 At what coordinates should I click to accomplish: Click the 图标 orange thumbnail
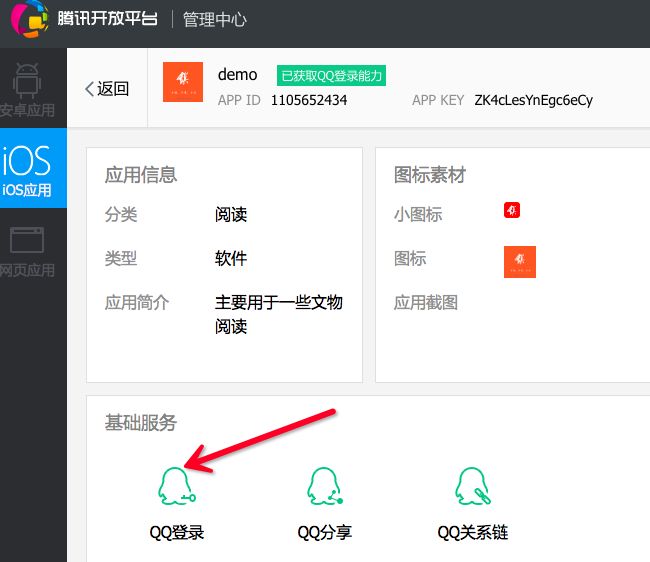click(x=520, y=262)
